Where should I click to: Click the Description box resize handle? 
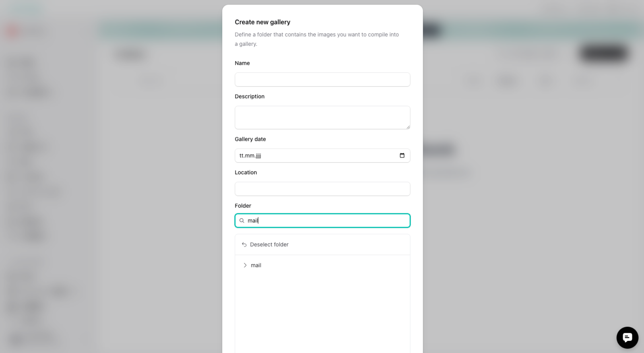408,127
